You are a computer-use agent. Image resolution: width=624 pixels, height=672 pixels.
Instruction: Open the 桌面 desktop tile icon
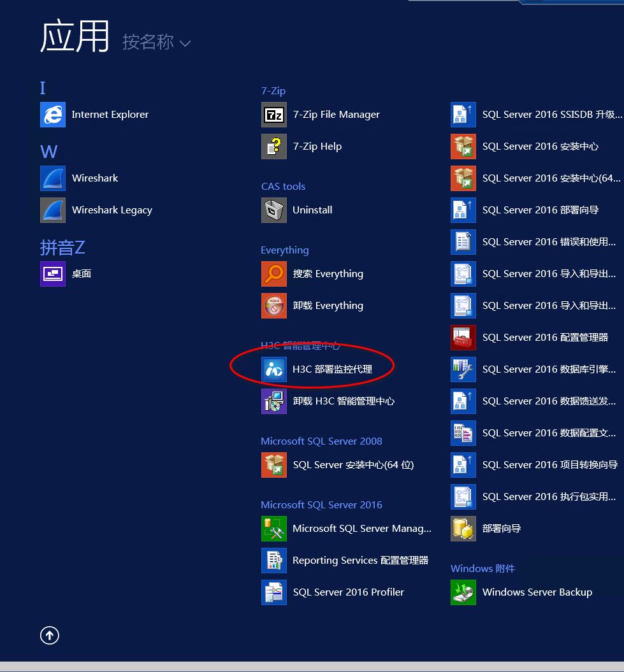(53, 274)
